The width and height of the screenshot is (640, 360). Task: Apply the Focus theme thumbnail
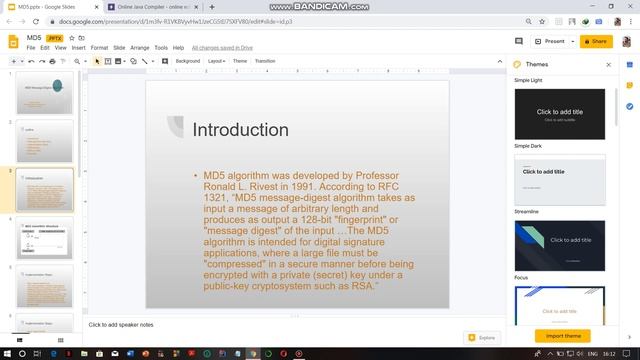[x=560, y=305]
